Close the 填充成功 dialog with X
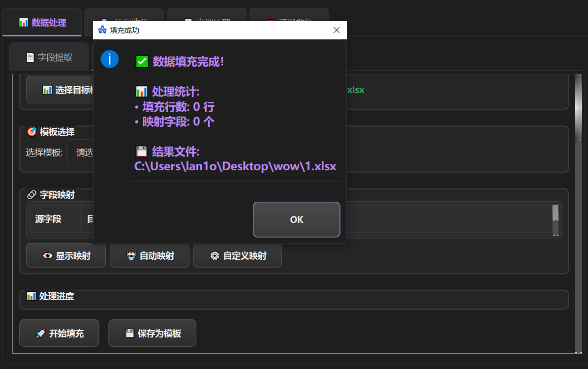588x369 pixels. 337,30
